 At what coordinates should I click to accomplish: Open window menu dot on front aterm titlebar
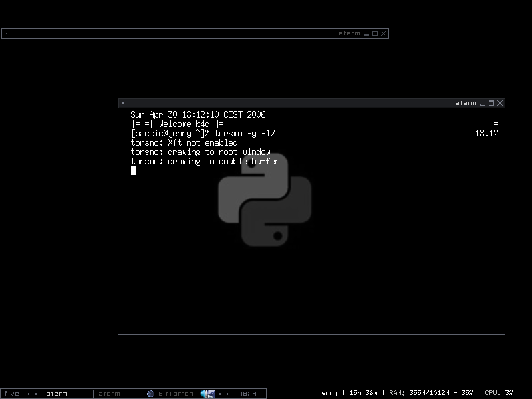(123, 103)
